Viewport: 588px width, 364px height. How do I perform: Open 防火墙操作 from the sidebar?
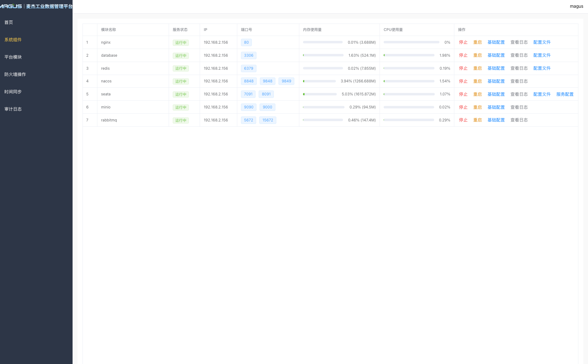(15, 74)
